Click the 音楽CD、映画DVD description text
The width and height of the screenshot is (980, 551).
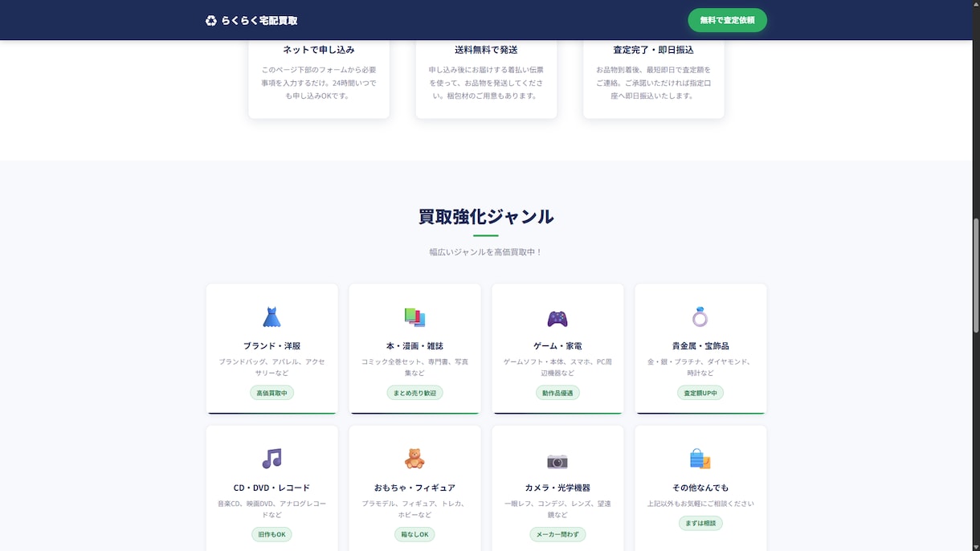tap(272, 509)
